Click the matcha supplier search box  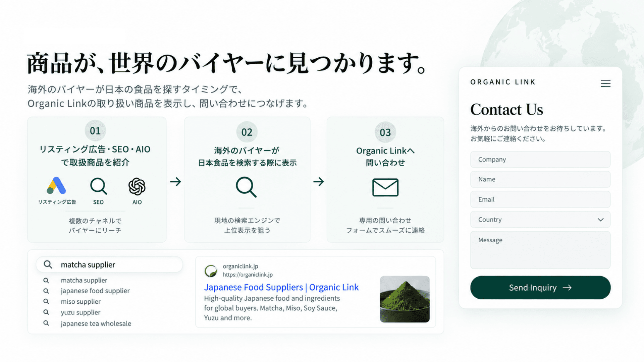pos(109,264)
